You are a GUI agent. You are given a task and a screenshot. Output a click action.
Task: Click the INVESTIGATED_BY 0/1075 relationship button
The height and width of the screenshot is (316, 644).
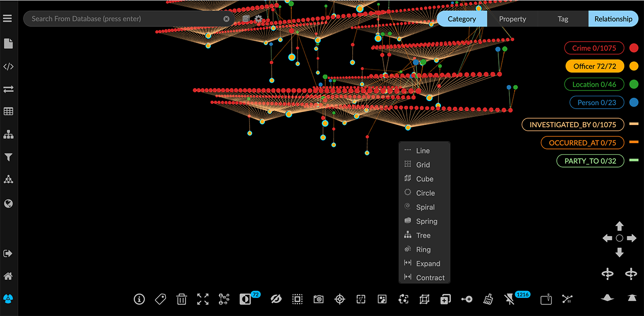573,124
